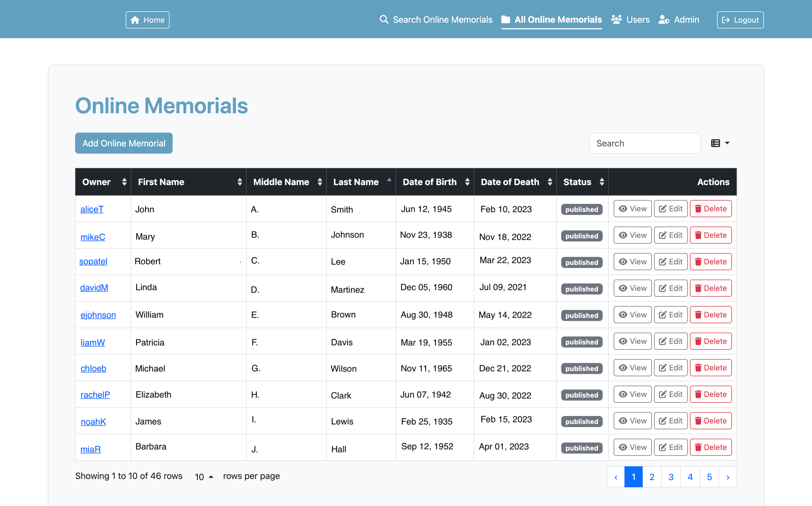This screenshot has width=812, height=506.
Task: Toggle sorting on the Owner column
Action: (124, 182)
